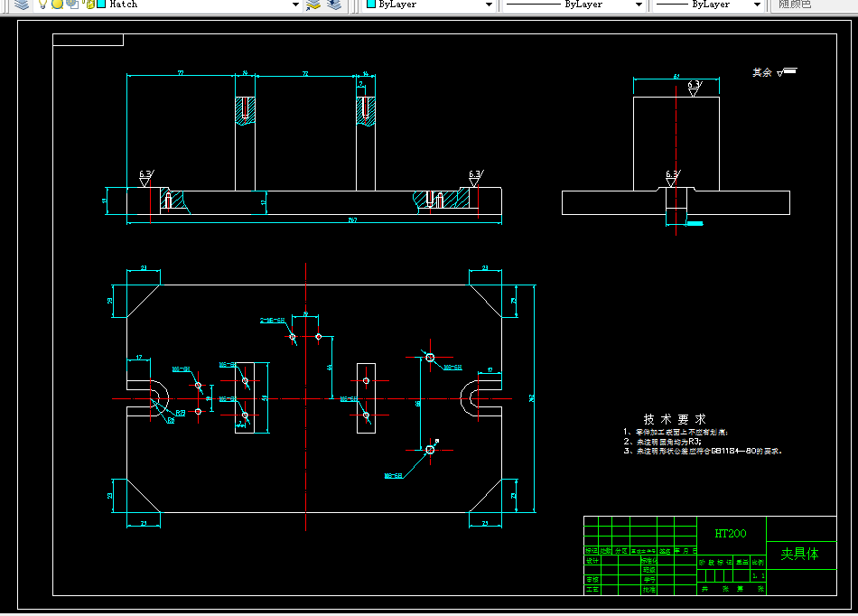Toggle viewport freeze icon for Hatch layer
The width and height of the screenshot is (858, 616).
[72, 5]
